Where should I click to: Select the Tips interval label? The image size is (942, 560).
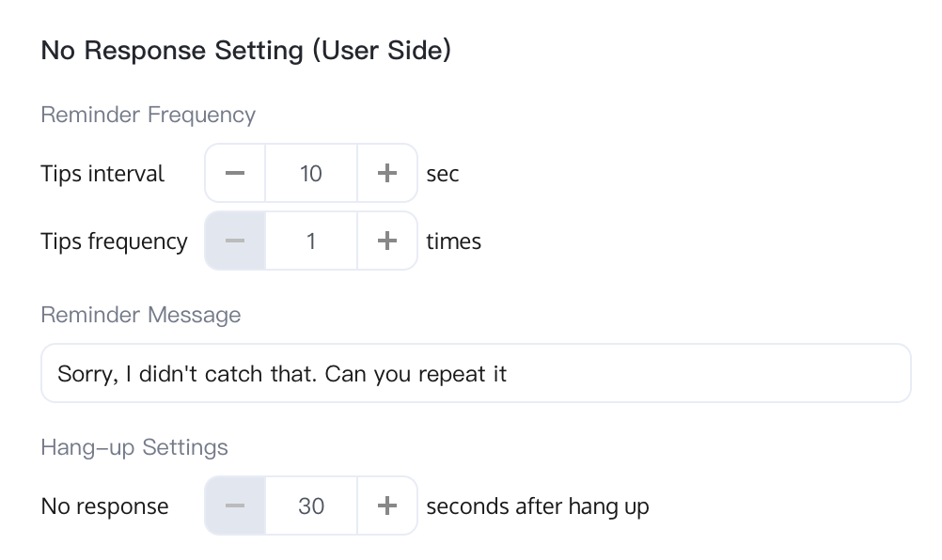102,174
